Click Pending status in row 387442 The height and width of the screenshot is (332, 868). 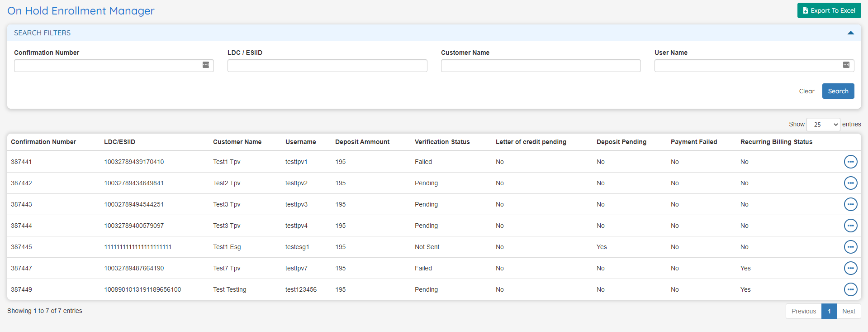coord(426,183)
